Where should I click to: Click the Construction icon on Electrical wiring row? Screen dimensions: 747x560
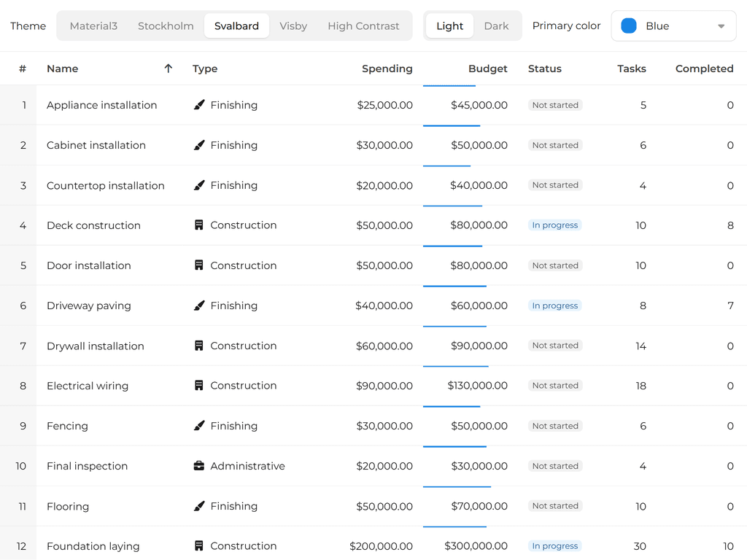point(198,385)
